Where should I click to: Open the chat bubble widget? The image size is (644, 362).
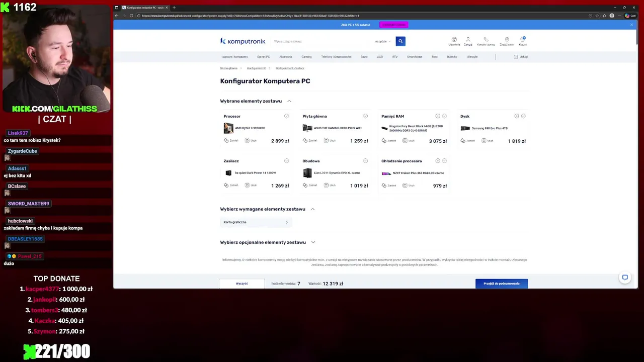click(x=625, y=278)
